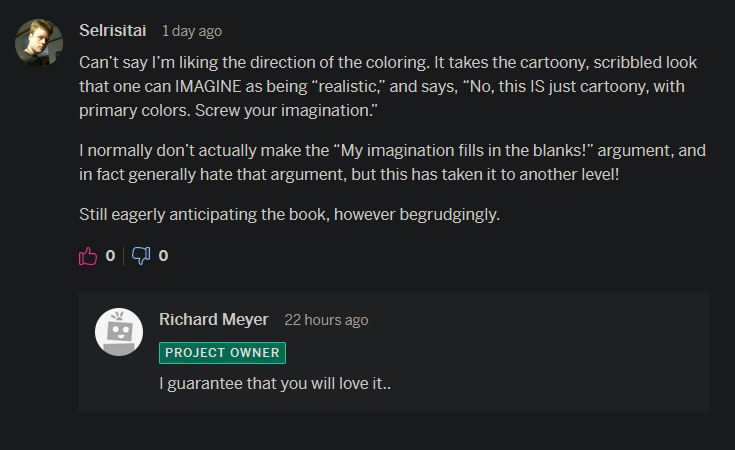Click the paragraph starting "Can't say I'm liking"

[388, 86]
